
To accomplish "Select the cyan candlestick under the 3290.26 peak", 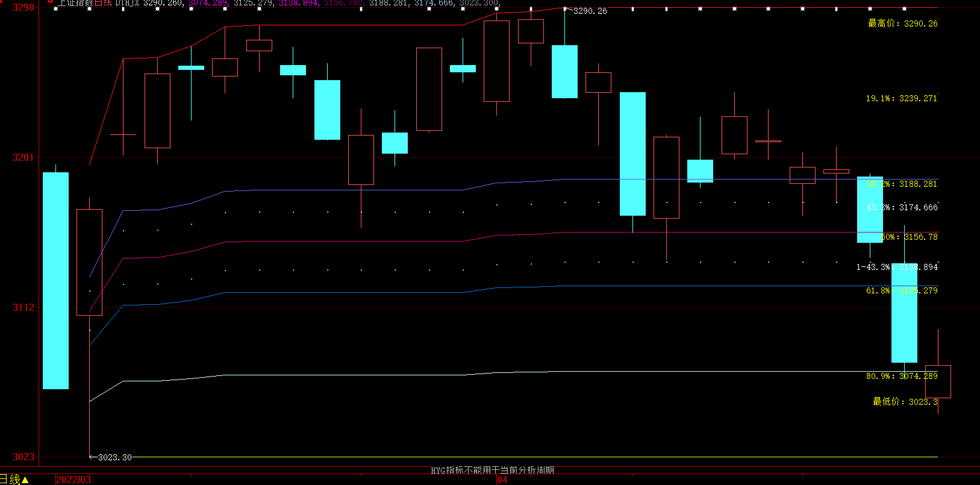I will (x=564, y=72).
